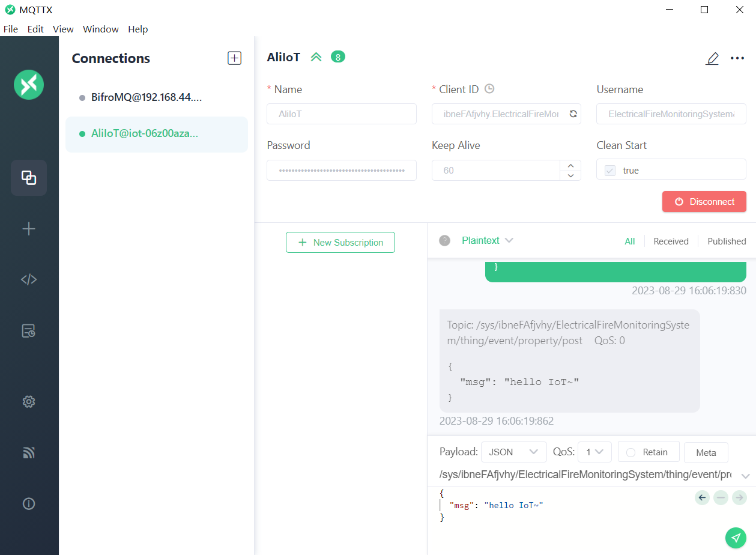The height and width of the screenshot is (555, 756).
Task: Filter to Received messages
Action: click(671, 241)
